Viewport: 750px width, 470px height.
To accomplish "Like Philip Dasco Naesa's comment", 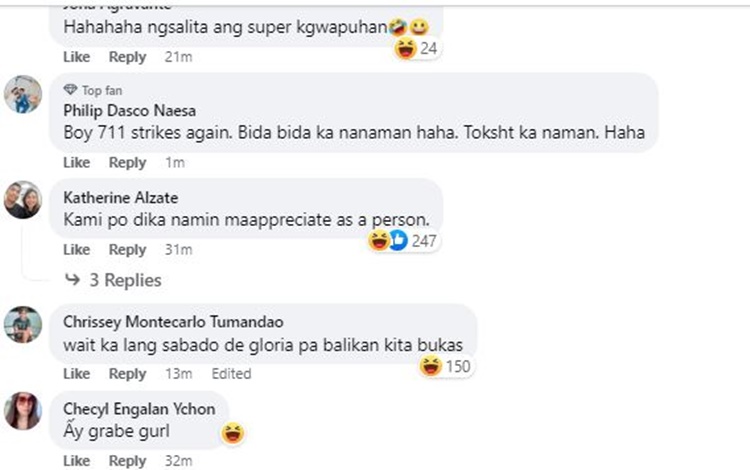I will coord(76,162).
